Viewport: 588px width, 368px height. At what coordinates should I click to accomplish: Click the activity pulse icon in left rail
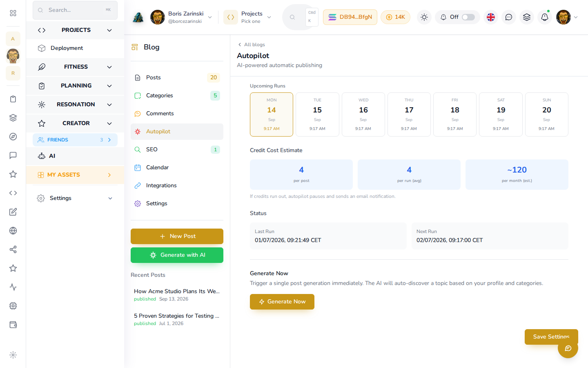(13, 287)
